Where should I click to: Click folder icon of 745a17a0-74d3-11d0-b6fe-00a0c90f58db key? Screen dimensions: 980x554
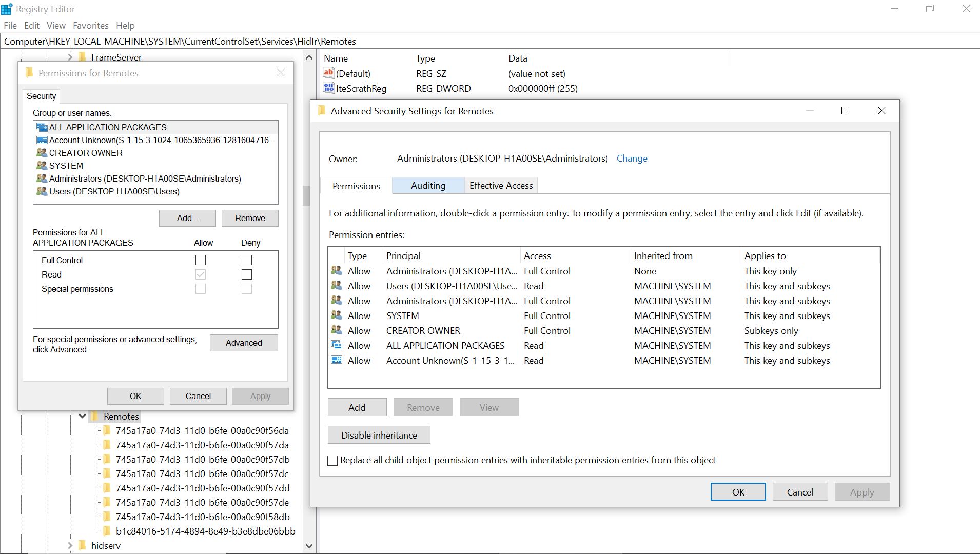(107, 517)
